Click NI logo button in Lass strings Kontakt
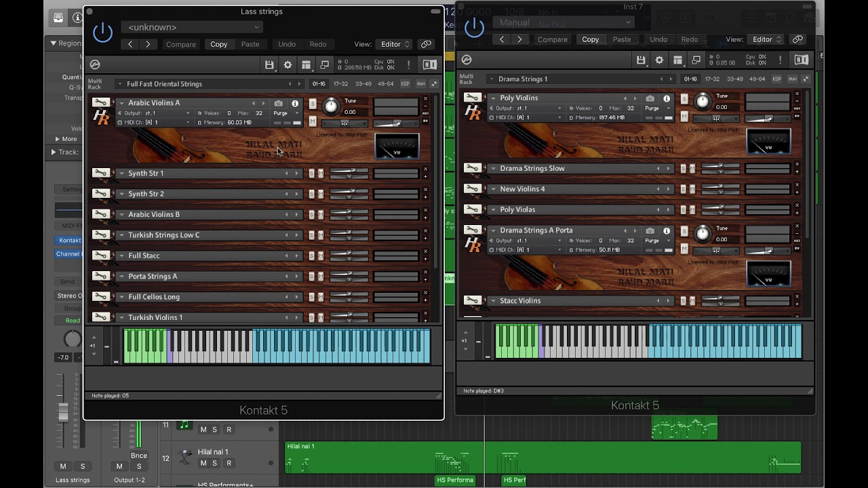 [430, 65]
